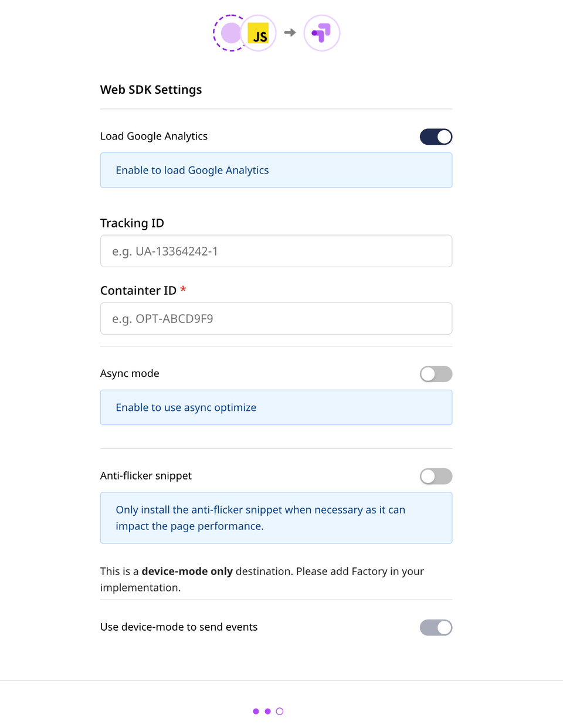Turn on the Anti-flicker snippet

point(436,476)
